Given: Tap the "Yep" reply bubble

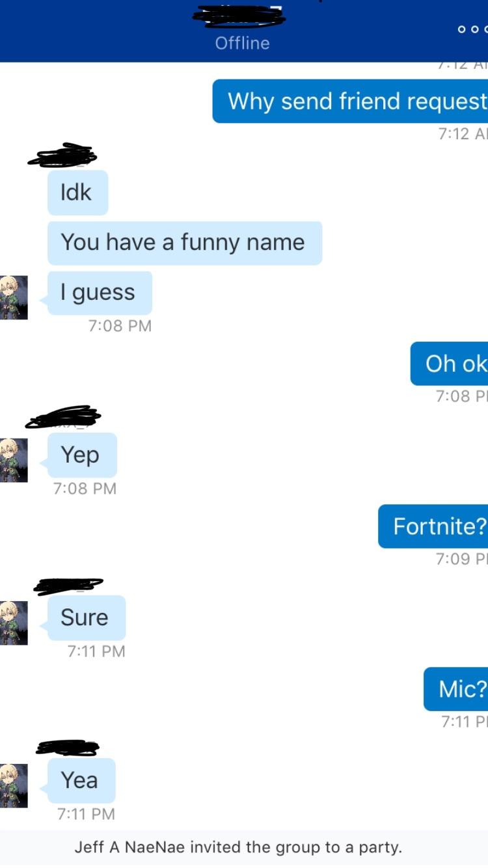Looking at the screenshot, I should (x=82, y=455).
